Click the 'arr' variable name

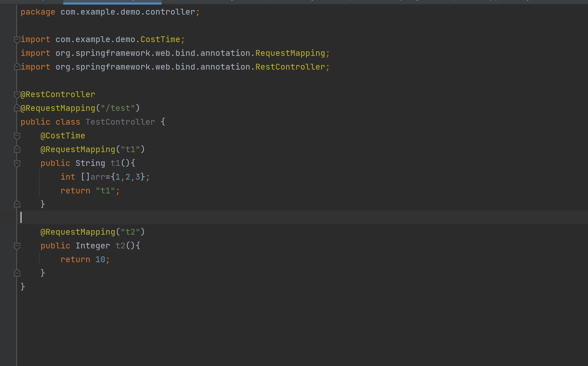(98, 177)
